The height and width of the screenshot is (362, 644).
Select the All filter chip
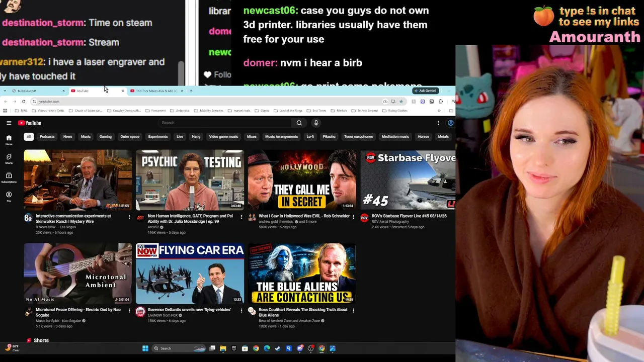(x=29, y=137)
